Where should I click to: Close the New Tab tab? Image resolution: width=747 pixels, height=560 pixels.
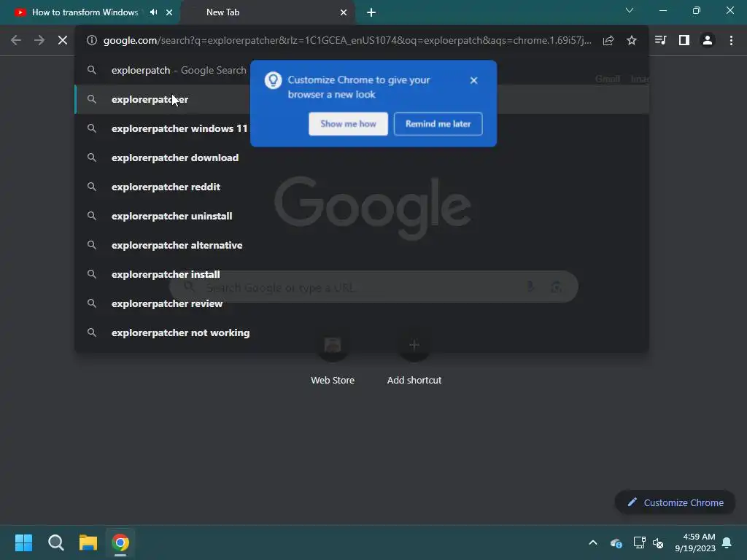coord(344,12)
